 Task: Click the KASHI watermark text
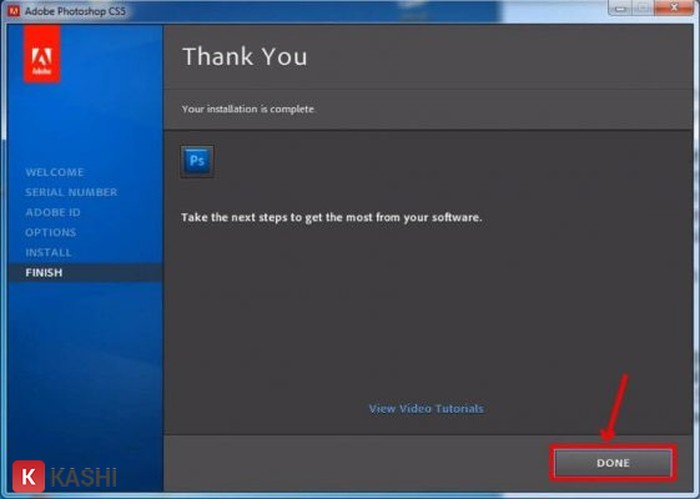[83, 477]
